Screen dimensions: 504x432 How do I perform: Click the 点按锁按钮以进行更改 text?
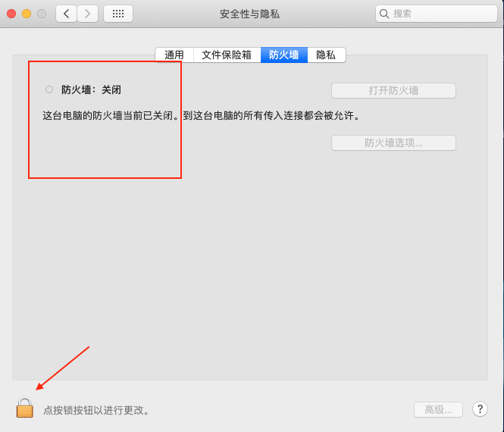pyautogui.click(x=96, y=410)
